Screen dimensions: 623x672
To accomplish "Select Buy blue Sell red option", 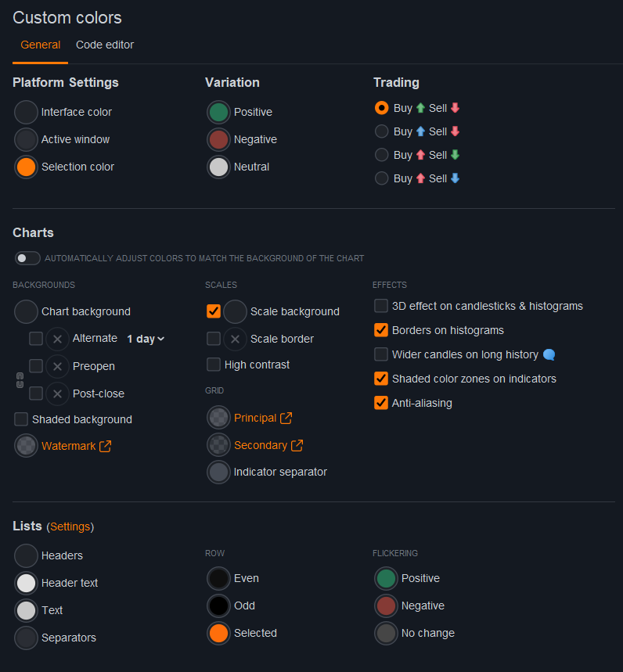I will [382, 131].
